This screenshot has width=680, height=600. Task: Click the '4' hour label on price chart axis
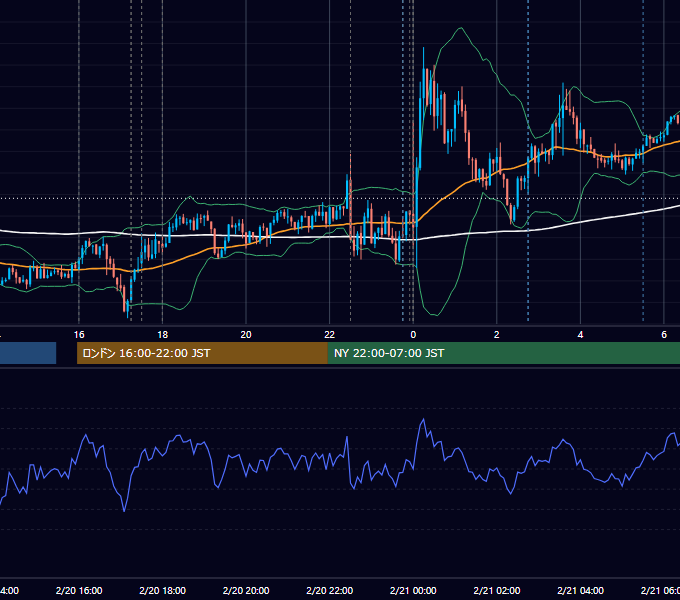tap(580, 335)
